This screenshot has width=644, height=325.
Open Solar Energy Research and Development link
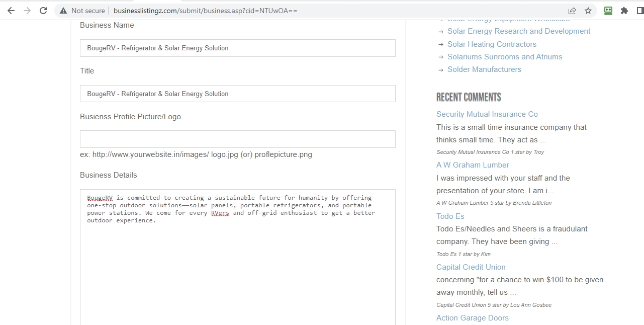point(519,31)
